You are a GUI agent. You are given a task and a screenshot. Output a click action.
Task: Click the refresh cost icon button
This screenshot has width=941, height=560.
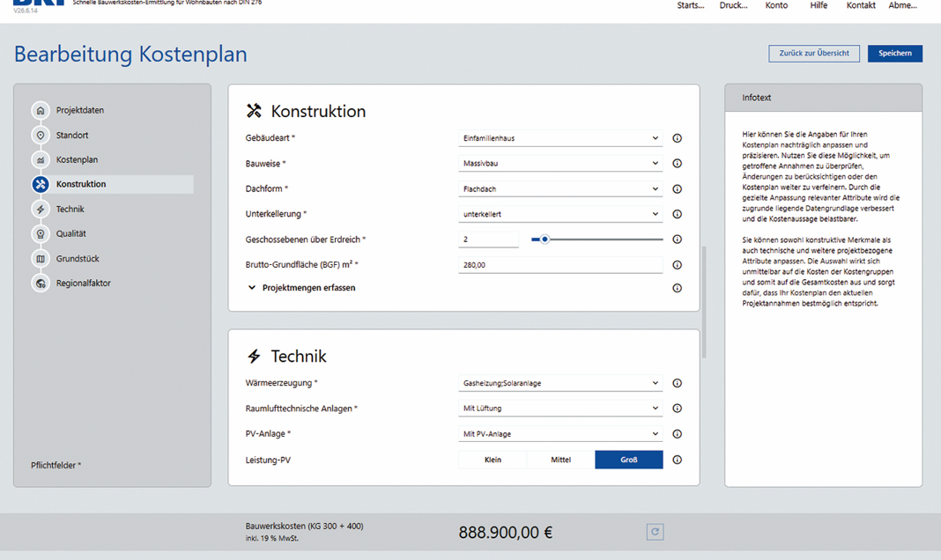click(x=655, y=532)
